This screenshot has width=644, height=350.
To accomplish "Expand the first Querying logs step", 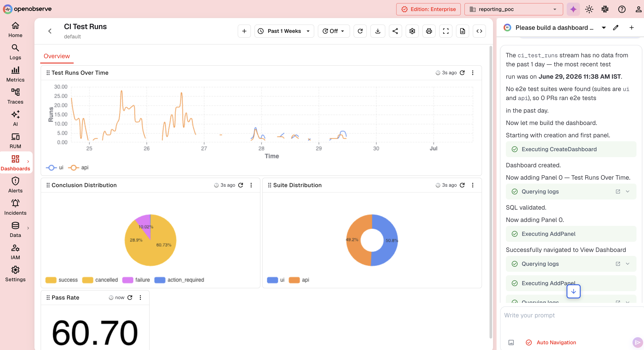I will pyautogui.click(x=627, y=192).
